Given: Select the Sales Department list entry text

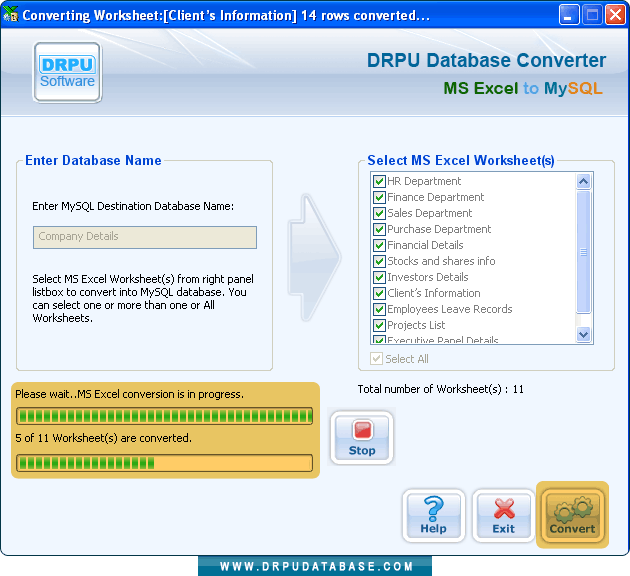Looking at the screenshot, I should coord(430,213).
